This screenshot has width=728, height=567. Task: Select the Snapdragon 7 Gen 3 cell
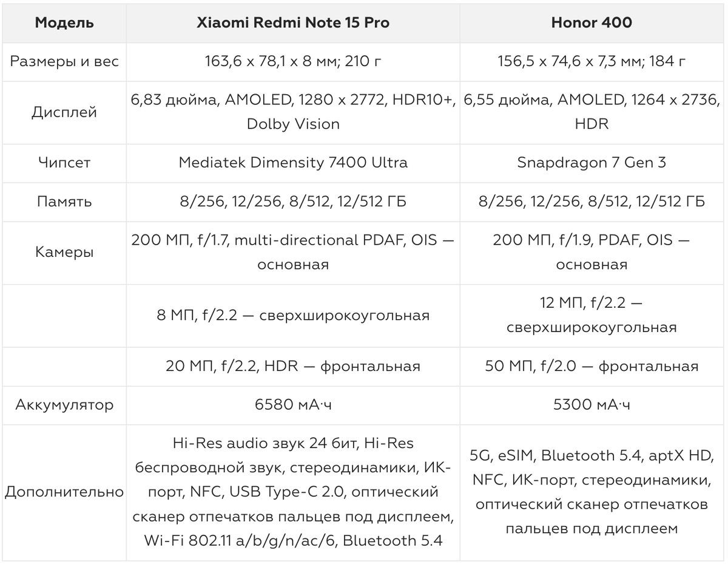[x=591, y=162]
